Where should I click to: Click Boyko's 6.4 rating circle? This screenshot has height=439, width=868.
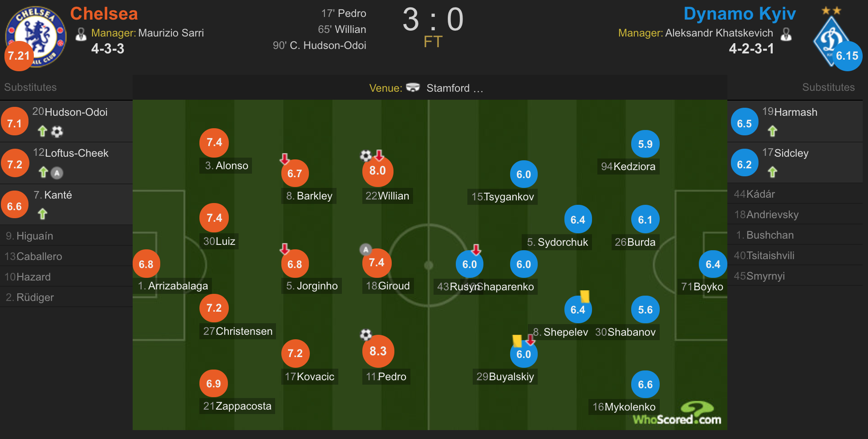point(713,264)
